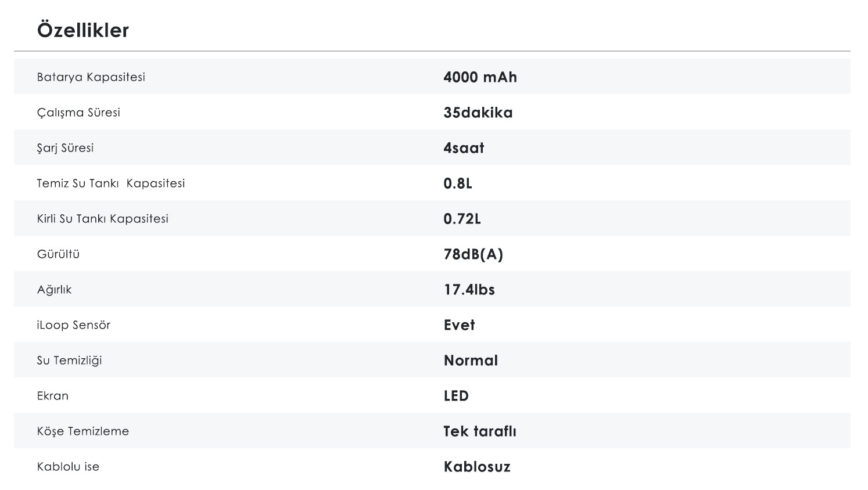Image resolution: width=868 pixels, height=490 pixels.
Task: Select the iLoop Sensör label
Action: click(73, 325)
